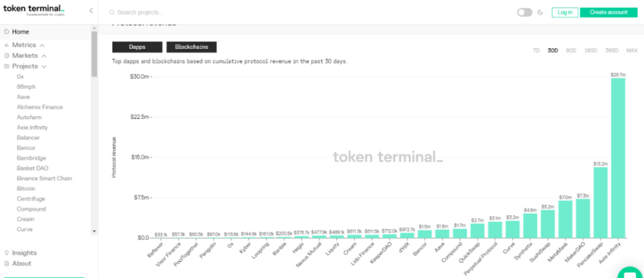The image size is (644, 278).
Task: Click the Home folder icon in sidebar
Action: (6, 32)
